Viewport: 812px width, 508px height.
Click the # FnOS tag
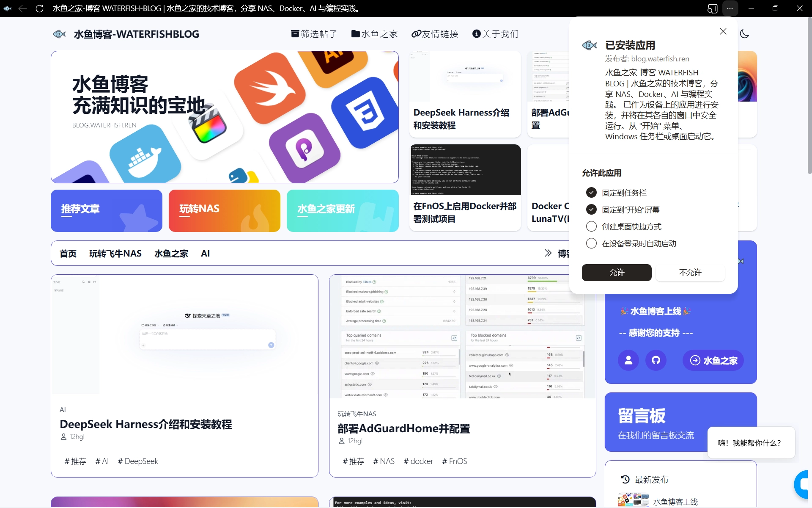(455, 461)
